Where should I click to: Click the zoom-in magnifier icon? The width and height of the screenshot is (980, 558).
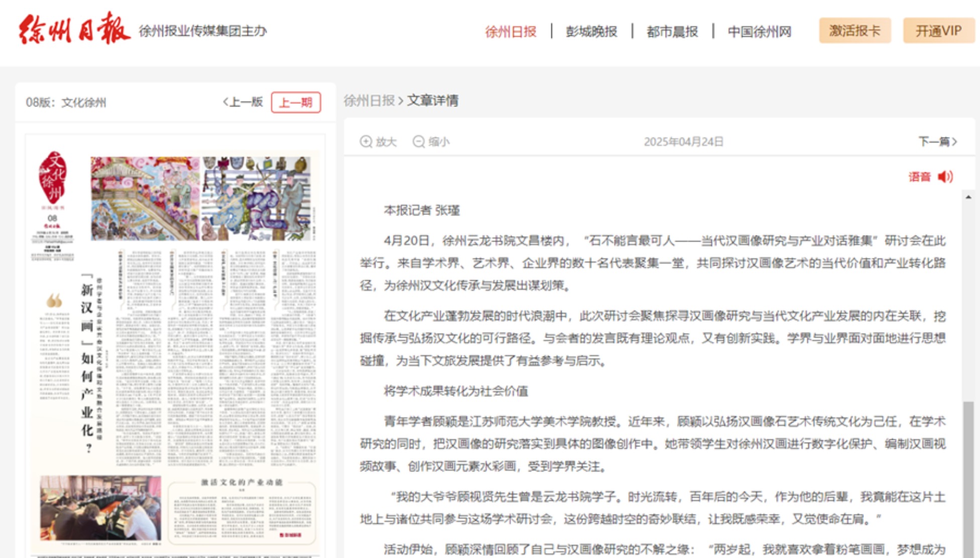(366, 142)
